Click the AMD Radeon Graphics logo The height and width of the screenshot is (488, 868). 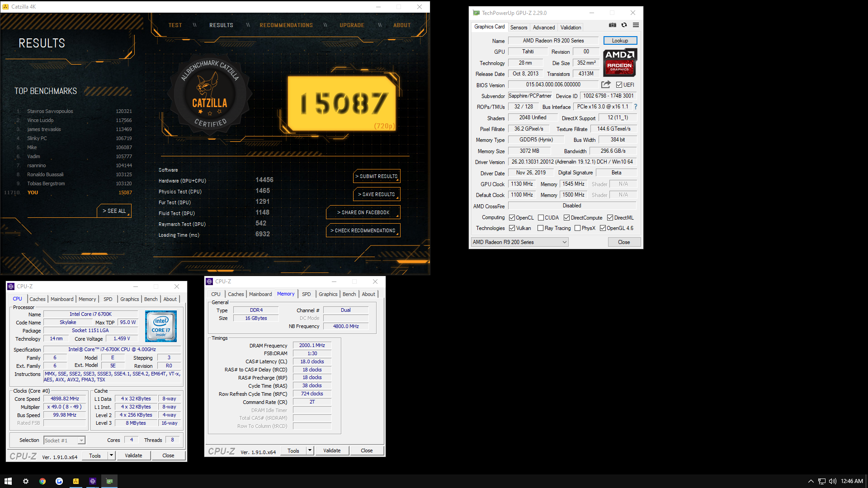pos(620,62)
